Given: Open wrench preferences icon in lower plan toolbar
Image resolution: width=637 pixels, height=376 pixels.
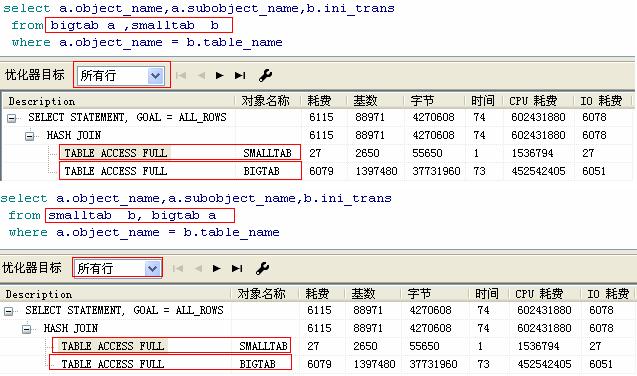Looking at the screenshot, I should click(262, 268).
